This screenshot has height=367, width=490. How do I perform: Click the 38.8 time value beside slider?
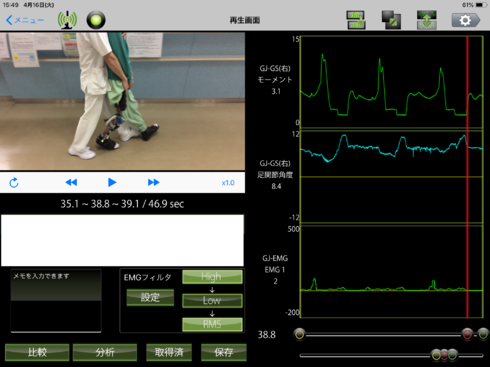pyautogui.click(x=267, y=335)
